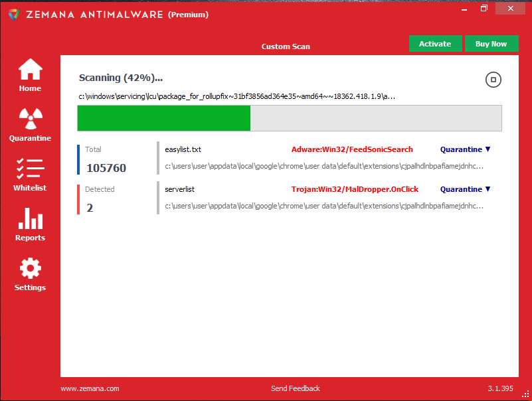Click the Zemana shield logo

point(13,15)
